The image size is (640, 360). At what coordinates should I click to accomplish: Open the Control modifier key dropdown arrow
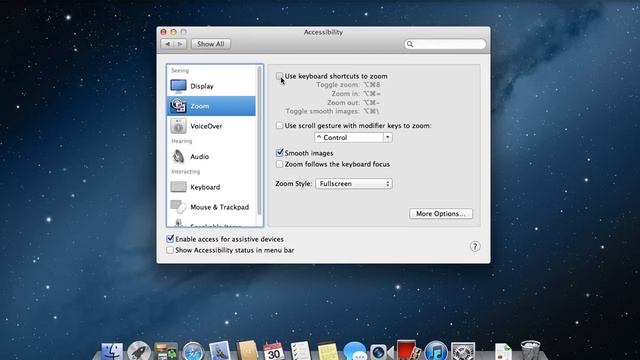point(388,138)
